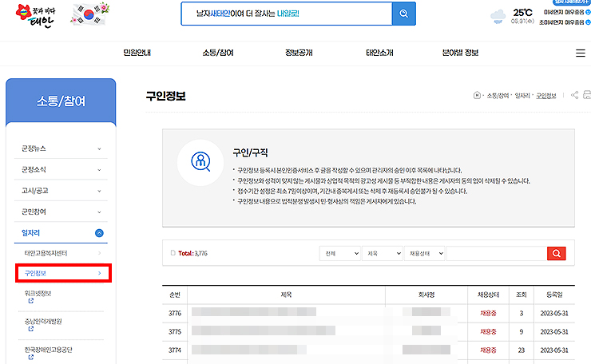591x364 pixels.
Task: Click 소통/참여 in the breadcrumb
Action: click(498, 96)
